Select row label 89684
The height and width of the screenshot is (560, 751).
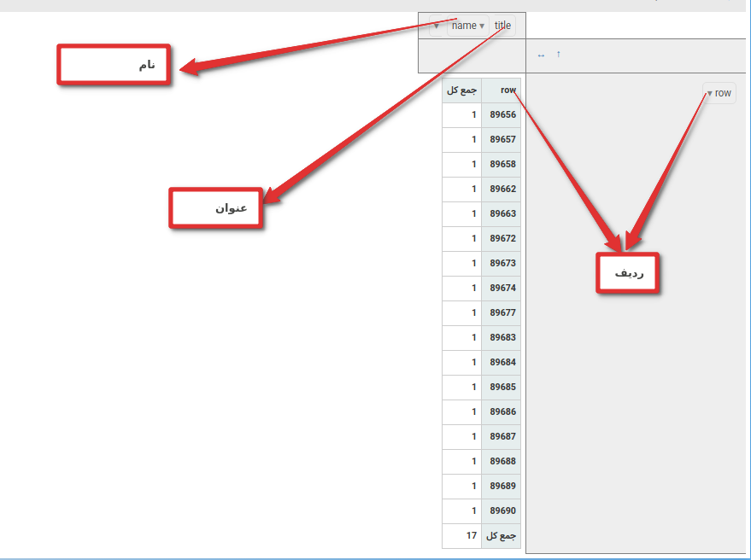(501, 363)
